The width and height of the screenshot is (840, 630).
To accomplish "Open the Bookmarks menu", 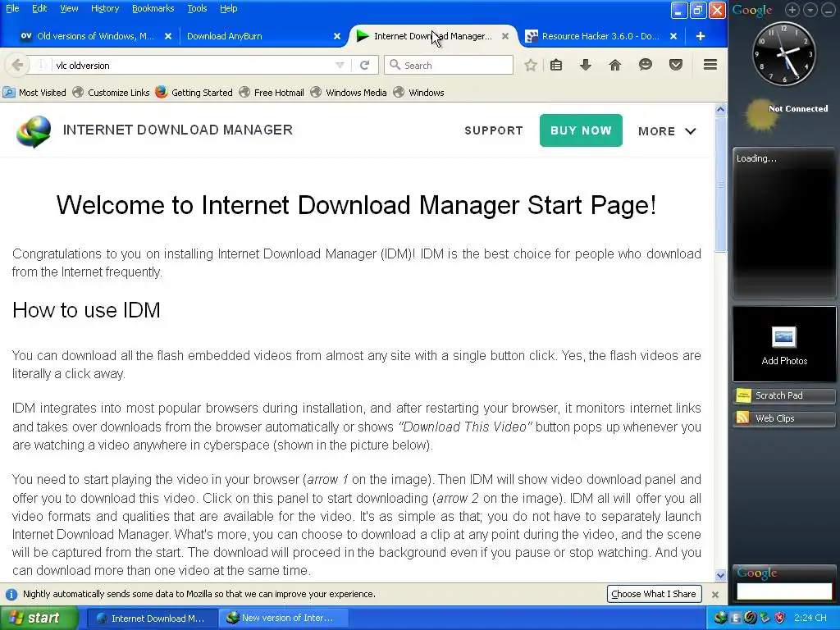I will (153, 8).
